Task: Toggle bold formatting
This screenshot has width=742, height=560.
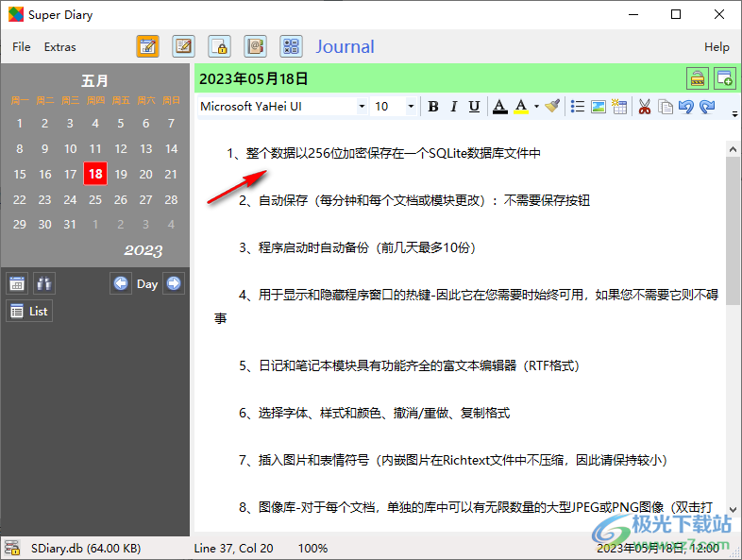Action: (x=432, y=107)
